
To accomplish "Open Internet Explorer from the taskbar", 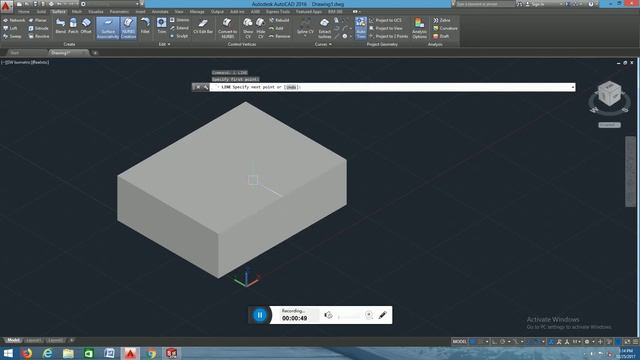I will coord(47,353).
